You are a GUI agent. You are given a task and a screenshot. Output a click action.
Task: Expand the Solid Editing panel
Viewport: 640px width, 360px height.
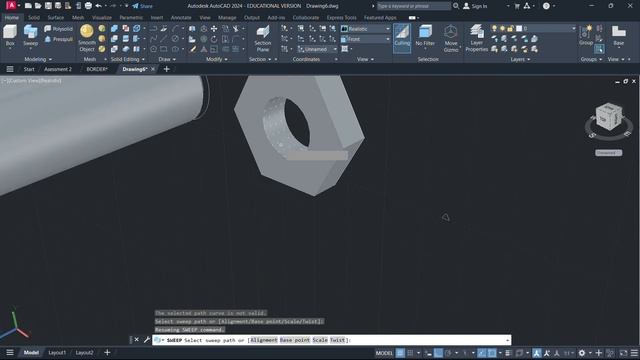(128, 60)
